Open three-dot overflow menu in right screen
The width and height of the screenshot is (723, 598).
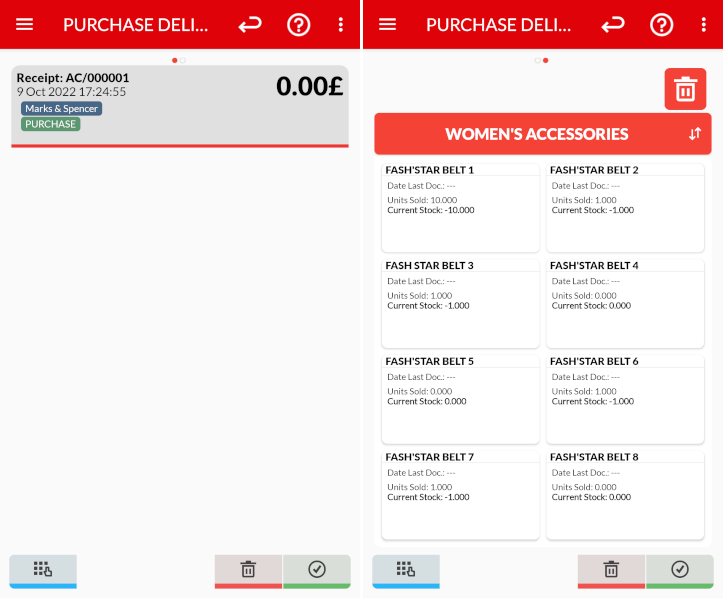[704, 24]
